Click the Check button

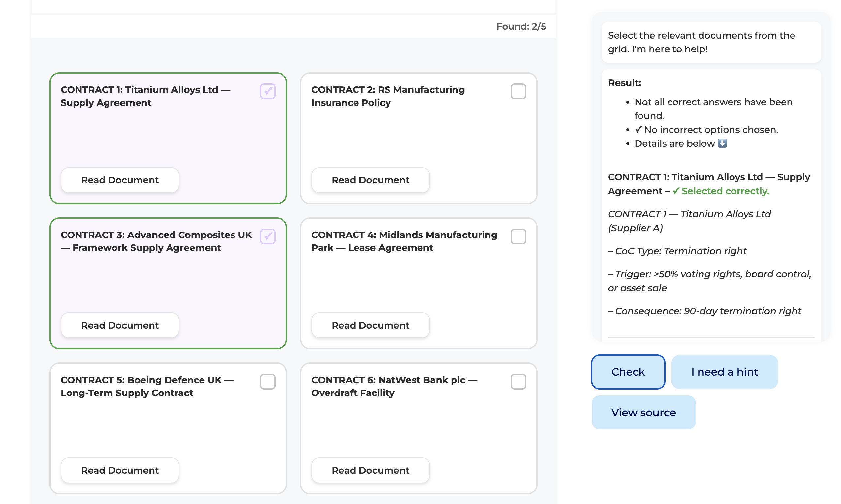coord(628,372)
